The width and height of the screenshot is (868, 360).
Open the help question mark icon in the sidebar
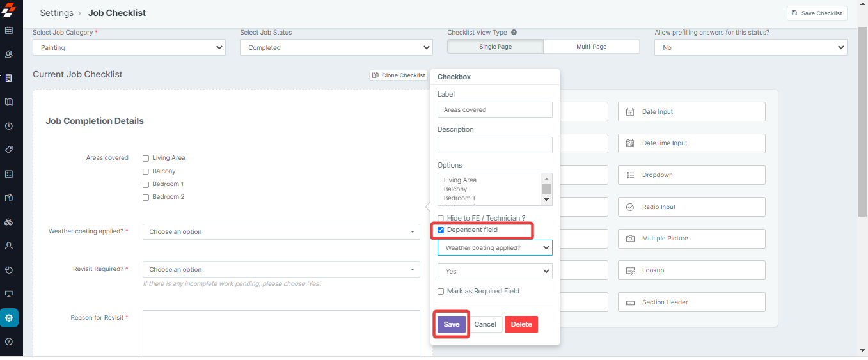point(9,341)
